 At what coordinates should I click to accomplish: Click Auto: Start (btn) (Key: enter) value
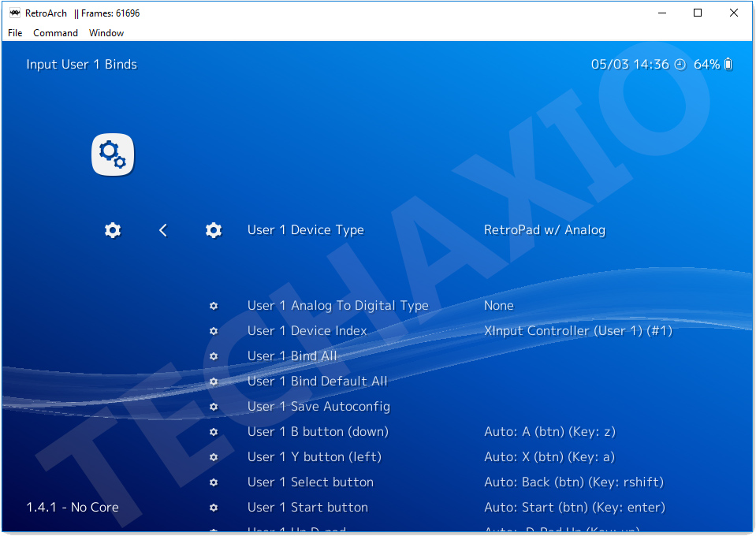click(x=575, y=507)
